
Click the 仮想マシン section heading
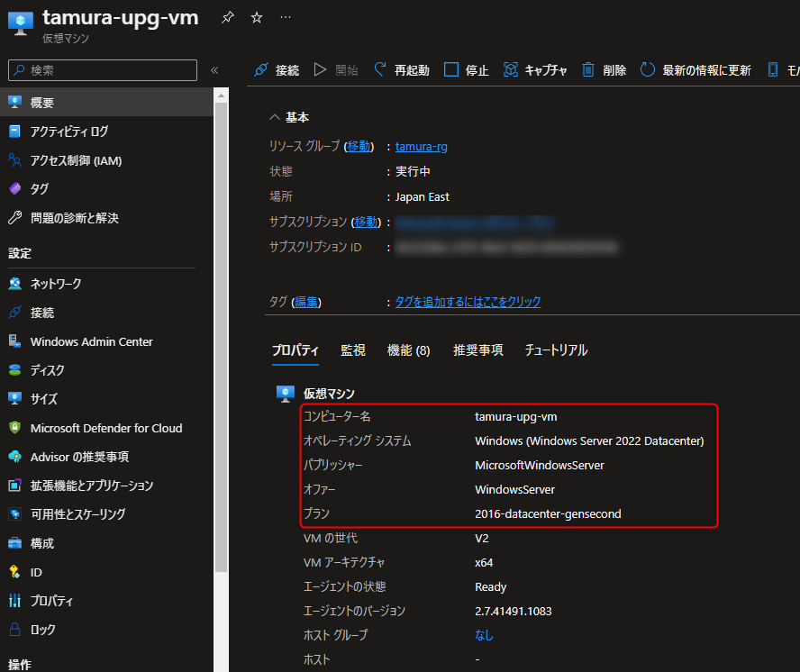(x=329, y=394)
